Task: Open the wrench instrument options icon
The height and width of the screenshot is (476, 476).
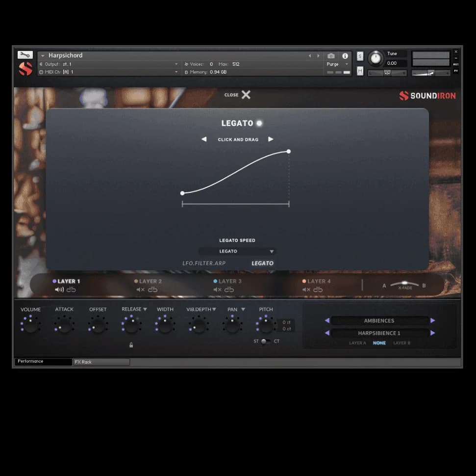Action: point(25,55)
